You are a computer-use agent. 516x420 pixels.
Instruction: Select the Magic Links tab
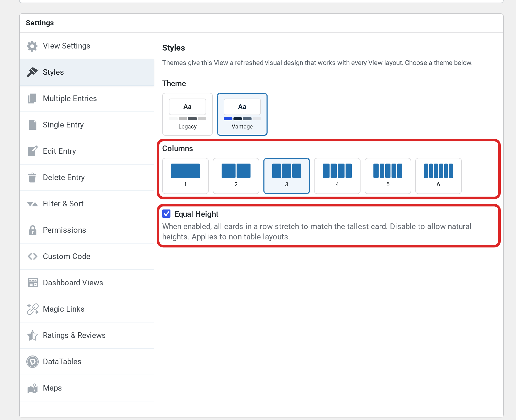click(87, 309)
